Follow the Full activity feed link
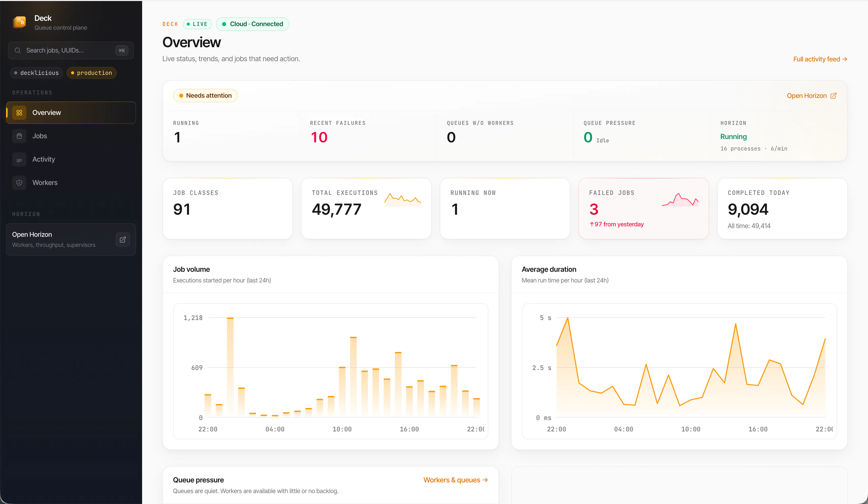Screen dimensions: 868x504 click(x=820, y=59)
